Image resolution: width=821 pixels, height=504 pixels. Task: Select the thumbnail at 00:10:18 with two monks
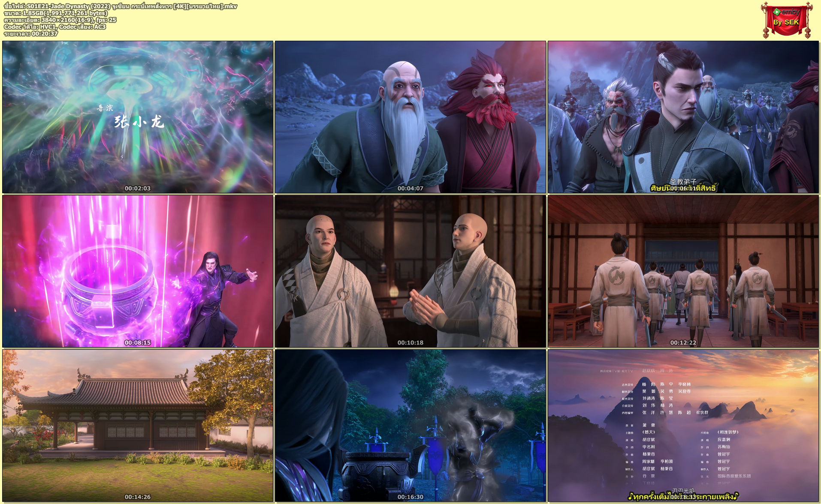[410, 271]
